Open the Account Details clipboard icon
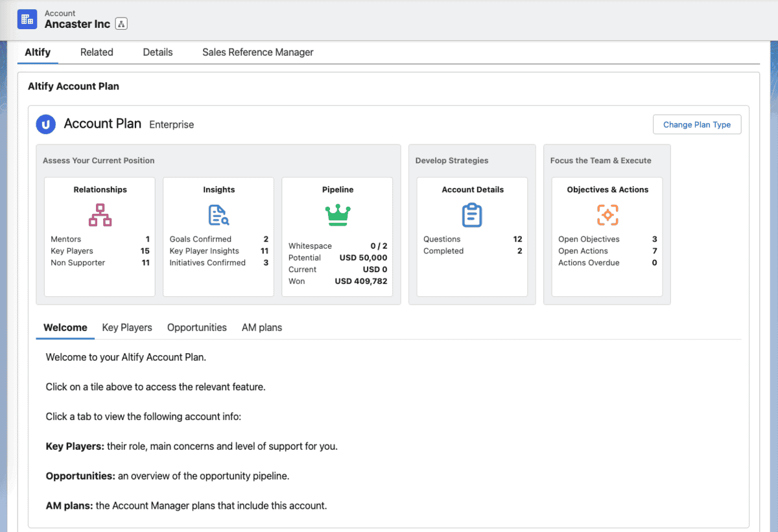Image resolution: width=778 pixels, height=532 pixels. pos(472,215)
